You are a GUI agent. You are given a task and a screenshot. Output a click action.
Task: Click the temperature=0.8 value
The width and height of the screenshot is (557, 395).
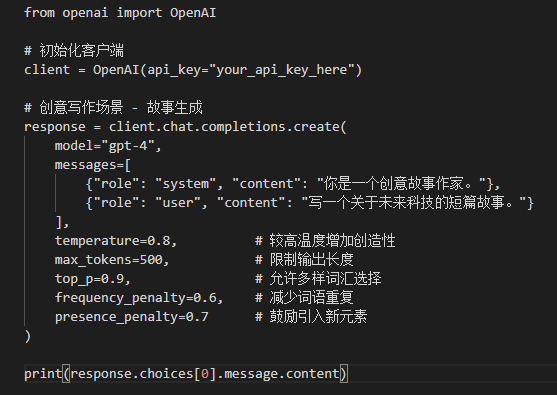[x=159, y=240]
